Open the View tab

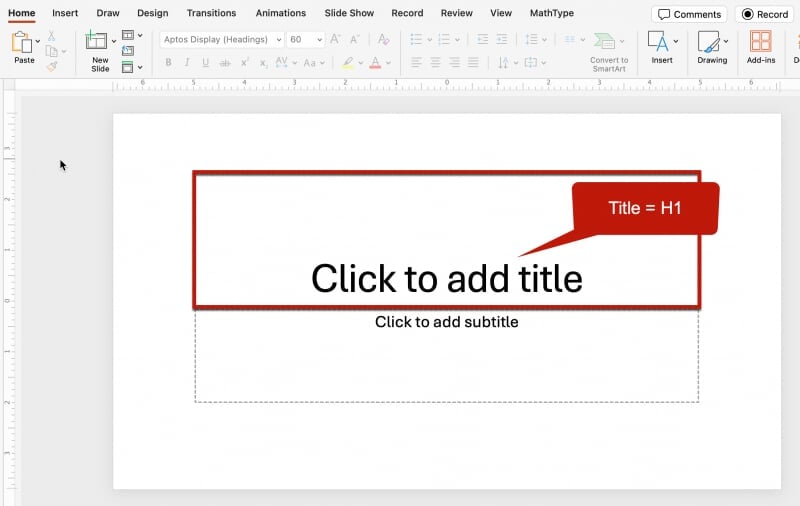pos(501,13)
